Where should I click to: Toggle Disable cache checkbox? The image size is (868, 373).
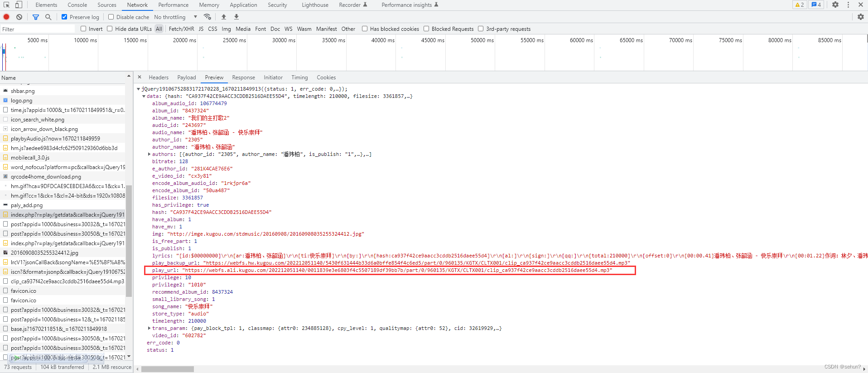click(x=111, y=17)
